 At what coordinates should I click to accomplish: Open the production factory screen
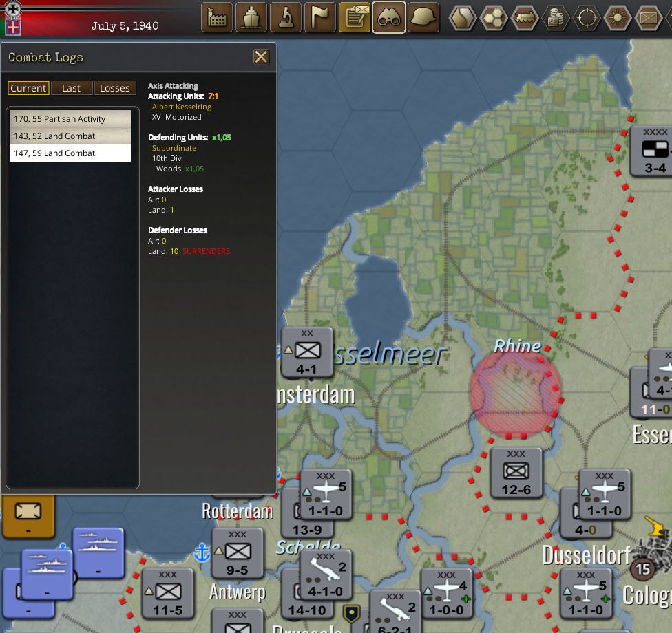217,18
